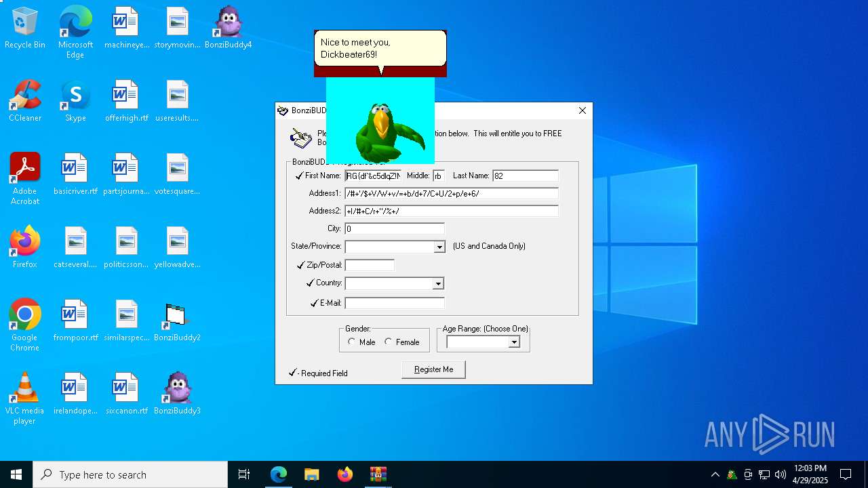Open the clock showing 12:03 PM
Screen dimensions: 868x488
(810, 474)
